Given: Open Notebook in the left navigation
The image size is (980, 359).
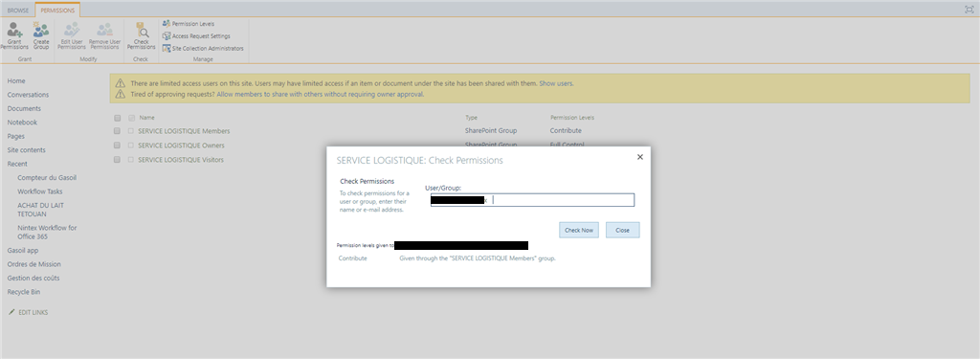Looking at the screenshot, I should (x=23, y=123).
